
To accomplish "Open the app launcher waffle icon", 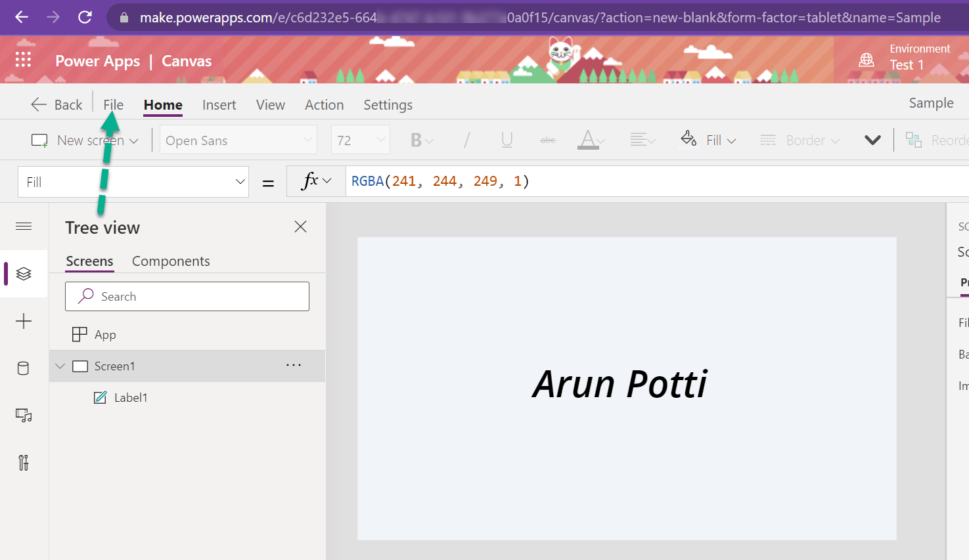I will [x=23, y=60].
